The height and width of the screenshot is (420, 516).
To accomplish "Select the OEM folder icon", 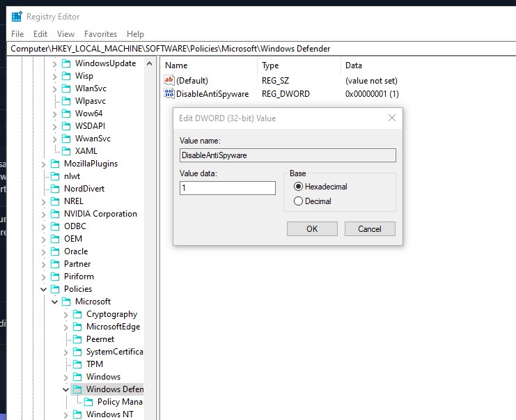I will click(55, 239).
